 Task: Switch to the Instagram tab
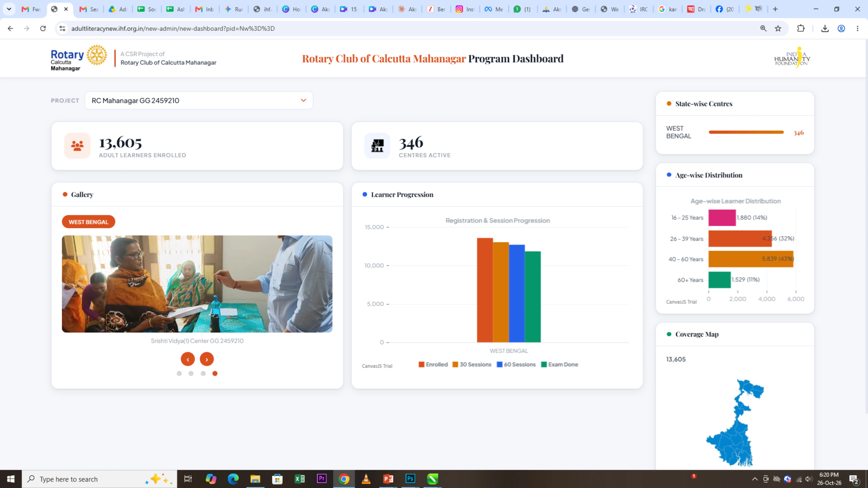(465, 9)
